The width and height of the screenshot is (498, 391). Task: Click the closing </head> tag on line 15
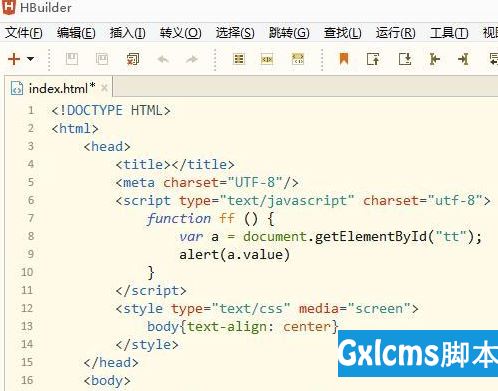click(x=111, y=363)
